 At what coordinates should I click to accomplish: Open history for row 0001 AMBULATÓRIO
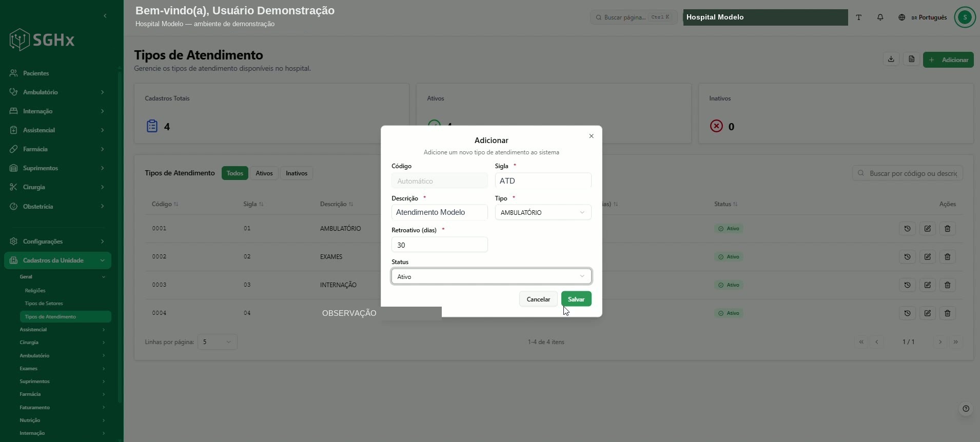(x=907, y=229)
